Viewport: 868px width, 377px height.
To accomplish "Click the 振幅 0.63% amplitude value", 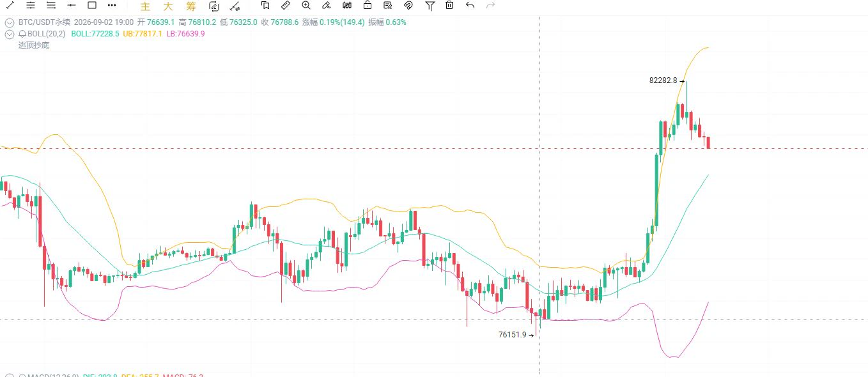I will click(387, 22).
